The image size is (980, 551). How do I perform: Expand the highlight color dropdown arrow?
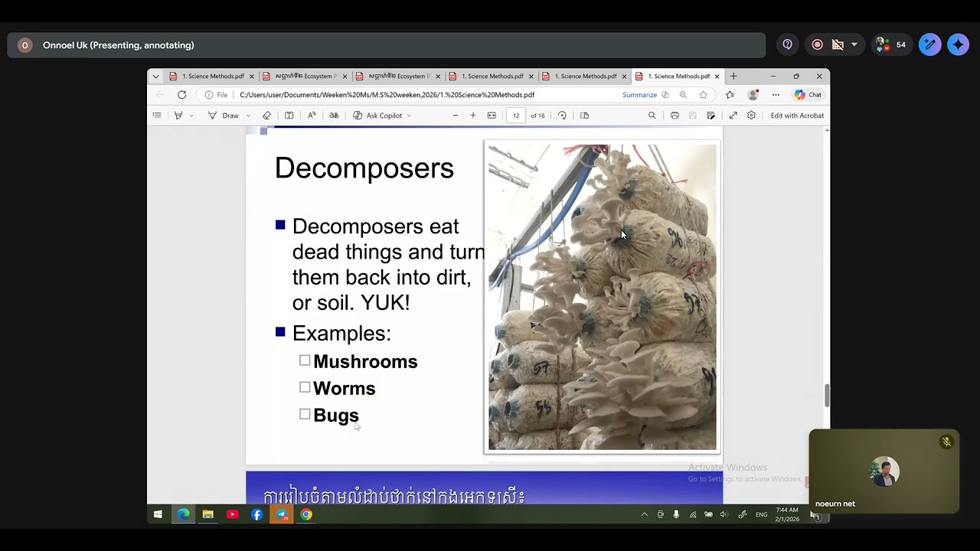pos(191,116)
